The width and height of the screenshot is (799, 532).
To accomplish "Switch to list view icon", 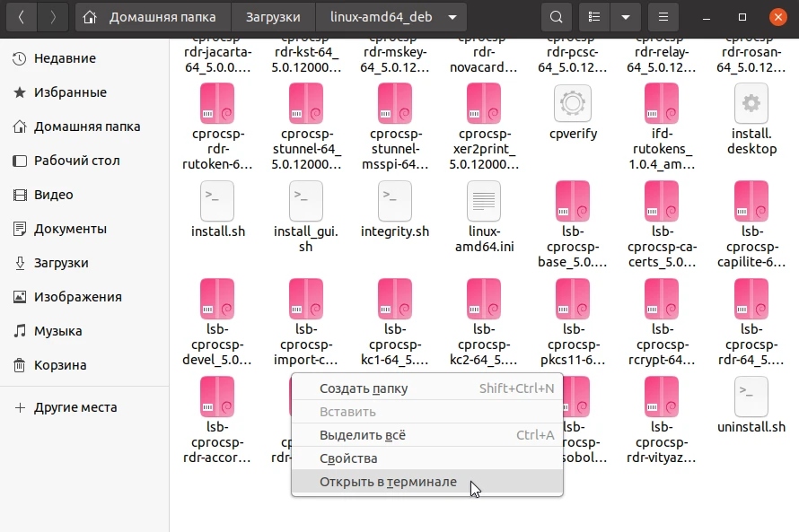I will (594, 17).
